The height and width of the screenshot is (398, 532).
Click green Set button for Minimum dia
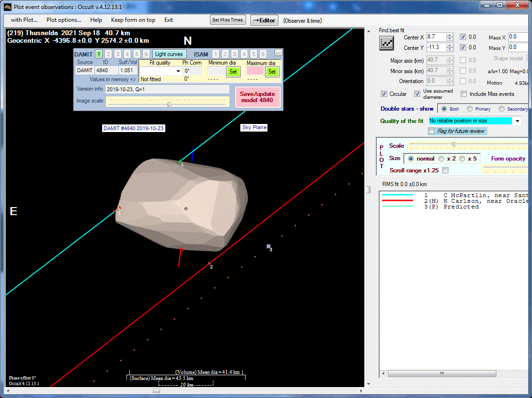[x=233, y=71]
